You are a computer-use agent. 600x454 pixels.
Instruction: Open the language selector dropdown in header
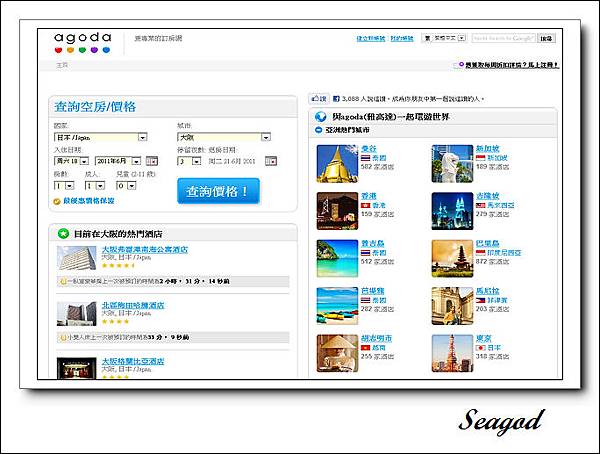[444, 38]
